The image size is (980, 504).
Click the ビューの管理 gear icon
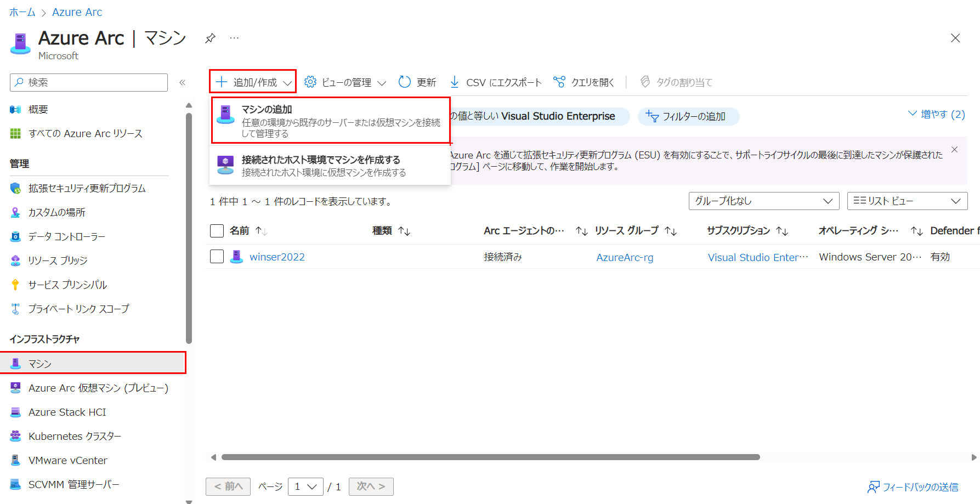click(310, 82)
